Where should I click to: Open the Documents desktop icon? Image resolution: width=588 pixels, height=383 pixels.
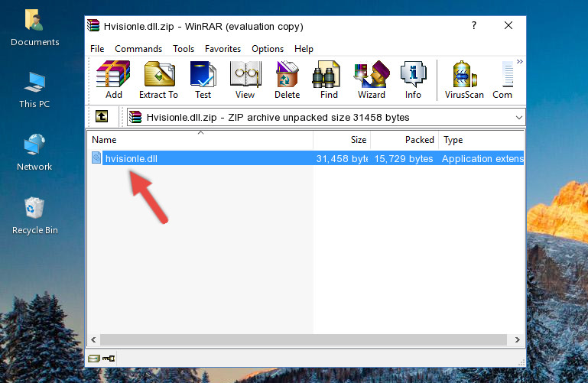pyautogui.click(x=34, y=19)
